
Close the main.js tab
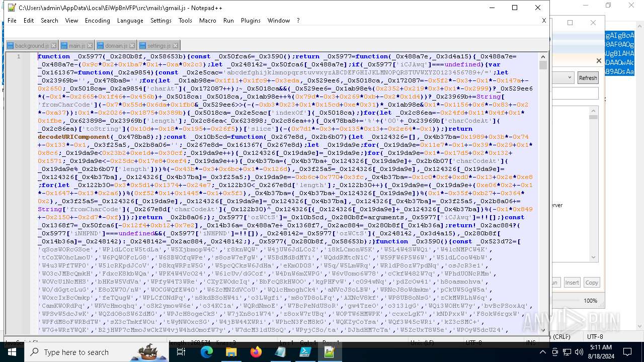[x=90, y=46]
